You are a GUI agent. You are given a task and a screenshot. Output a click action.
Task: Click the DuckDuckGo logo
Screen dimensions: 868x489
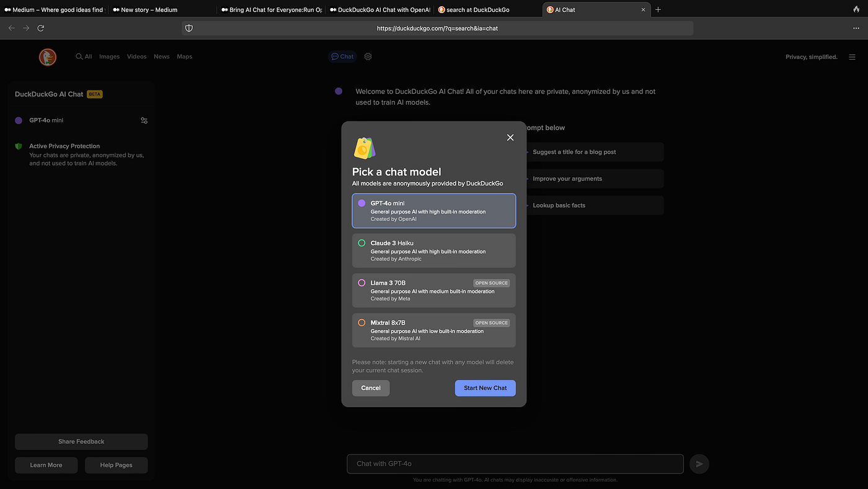tap(47, 56)
